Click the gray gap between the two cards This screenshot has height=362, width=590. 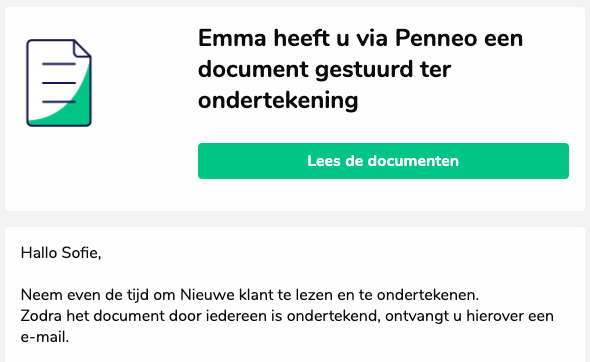pyautogui.click(x=295, y=219)
